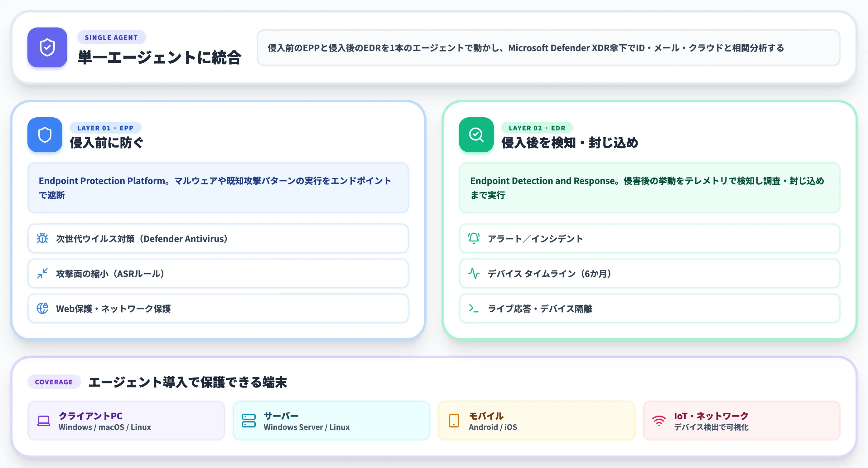Image resolution: width=868 pixels, height=468 pixels.
Task: Open the Web保護・ネットワーク保護 row
Action: point(218,308)
